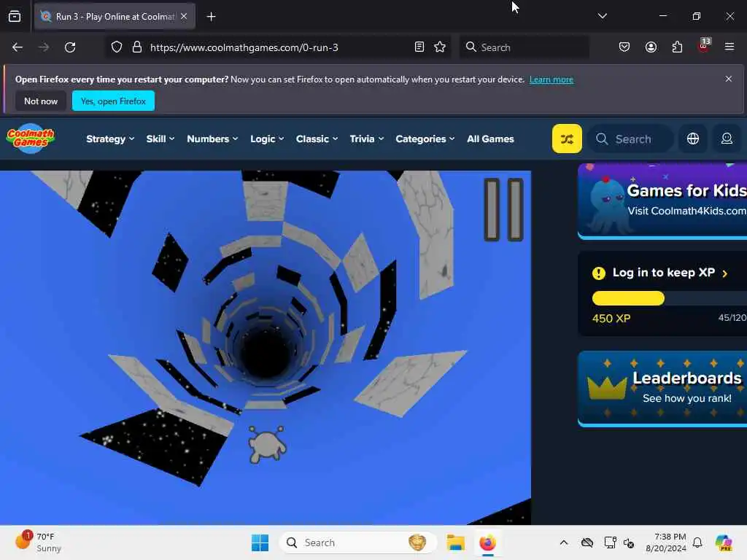
Task: Open the Leaderboards banner
Action: [662, 389]
